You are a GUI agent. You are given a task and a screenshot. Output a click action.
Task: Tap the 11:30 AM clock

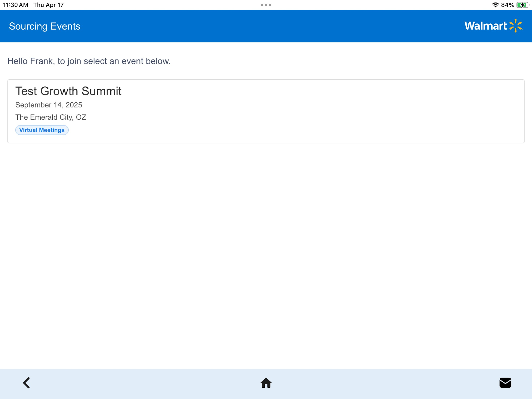[16, 5]
